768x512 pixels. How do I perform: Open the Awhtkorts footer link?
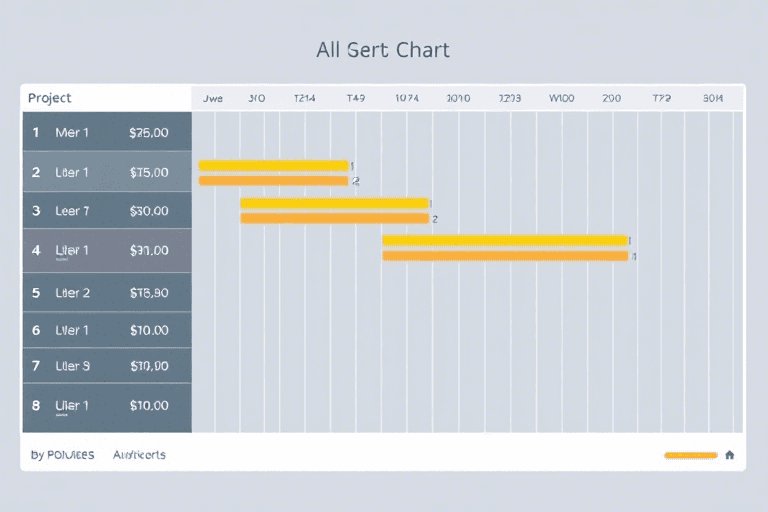click(140, 455)
